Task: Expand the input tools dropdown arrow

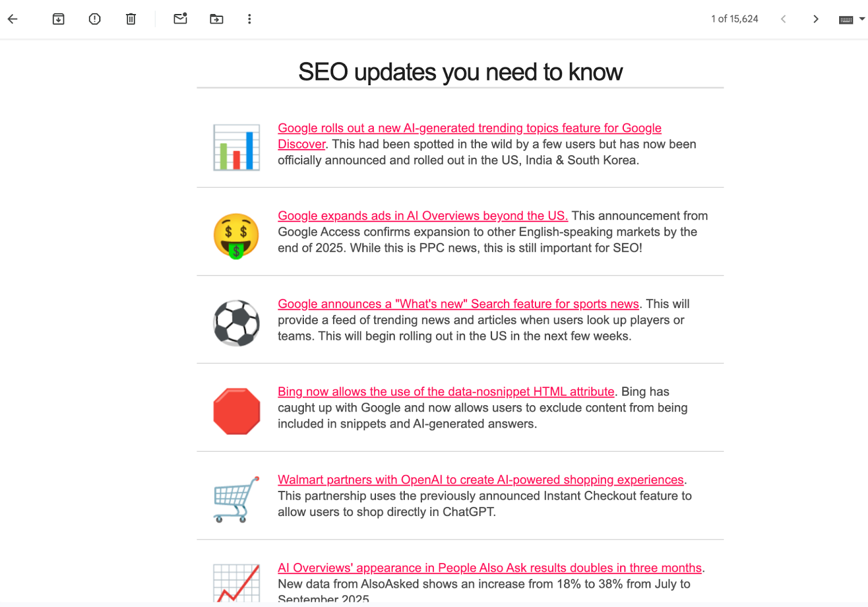Action: pos(862,19)
